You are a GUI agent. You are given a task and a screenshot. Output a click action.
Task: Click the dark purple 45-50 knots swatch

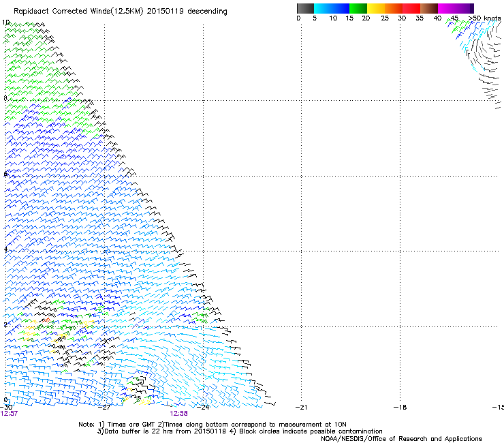[x=464, y=8]
